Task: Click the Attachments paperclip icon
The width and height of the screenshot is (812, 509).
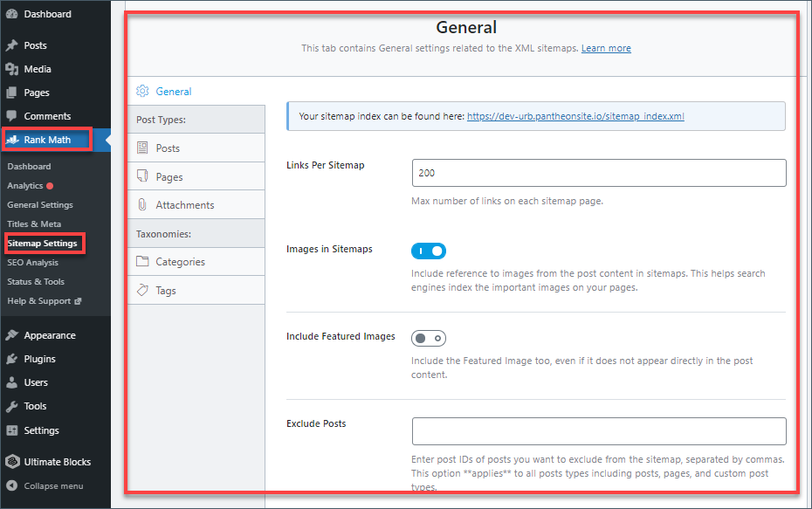Action: [x=142, y=204]
